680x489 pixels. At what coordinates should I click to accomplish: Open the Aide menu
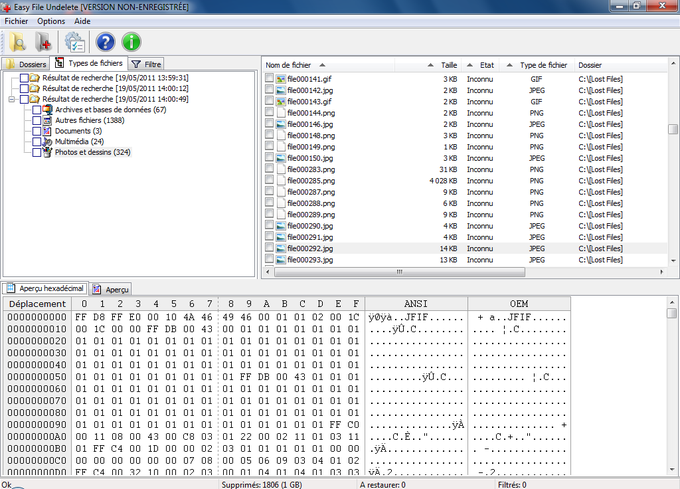pyautogui.click(x=82, y=21)
